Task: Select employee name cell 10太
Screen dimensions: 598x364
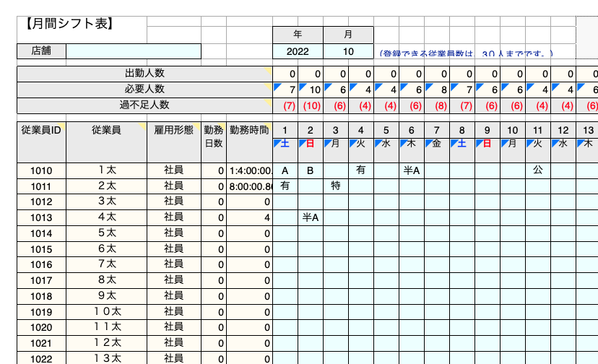Action: point(106,311)
